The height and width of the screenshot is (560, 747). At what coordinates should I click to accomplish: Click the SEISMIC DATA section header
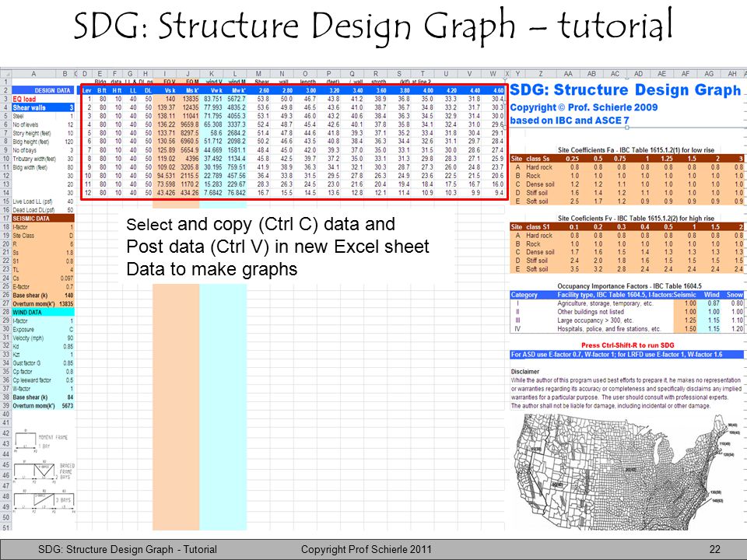click(x=43, y=218)
